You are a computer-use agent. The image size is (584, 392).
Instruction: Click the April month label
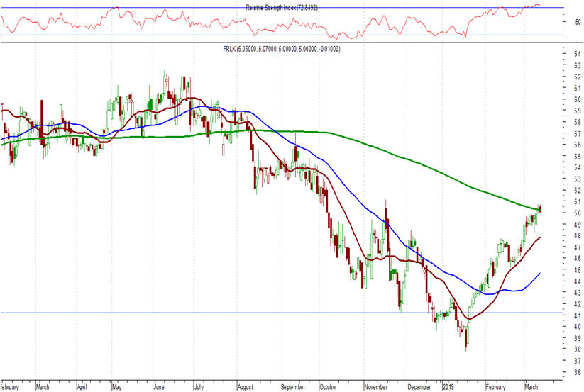pyautogui.click(x=82, y=387)
